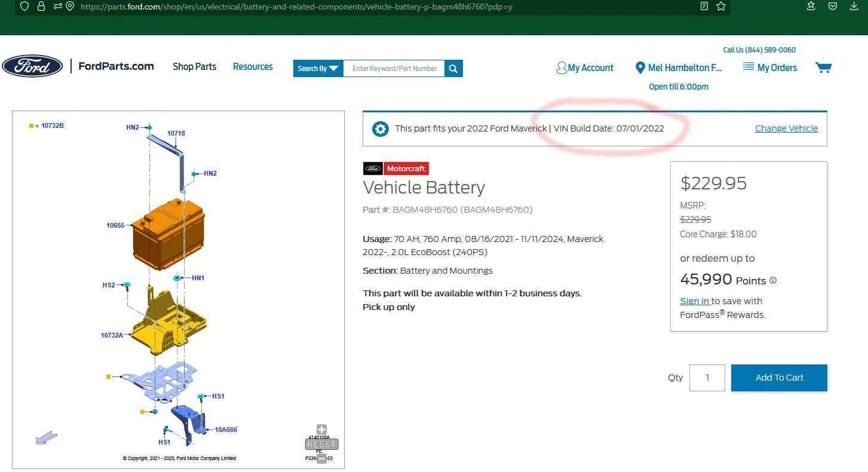Click the RESET diagram button
This screenshot has height=472, width=868.
coord(321,445)
